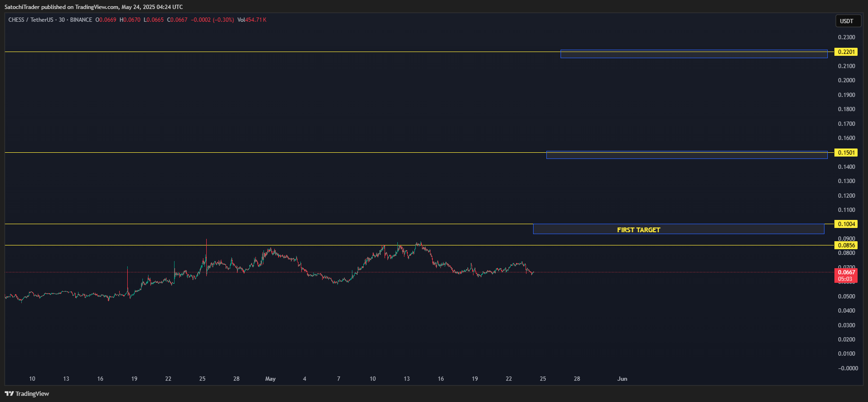Select the red current price label 0.0667
Viewport: 868px width, 402px height.
tap(846, 272)
